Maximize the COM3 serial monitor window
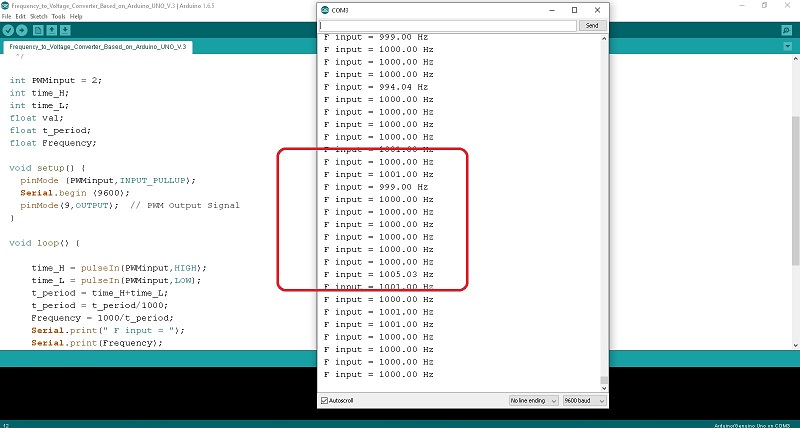 (x=574, y=10)
